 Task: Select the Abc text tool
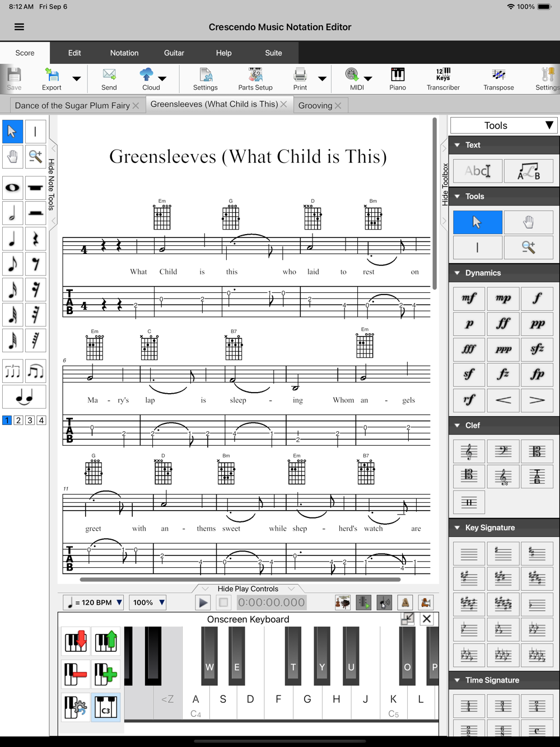click(x=477, y=171)
